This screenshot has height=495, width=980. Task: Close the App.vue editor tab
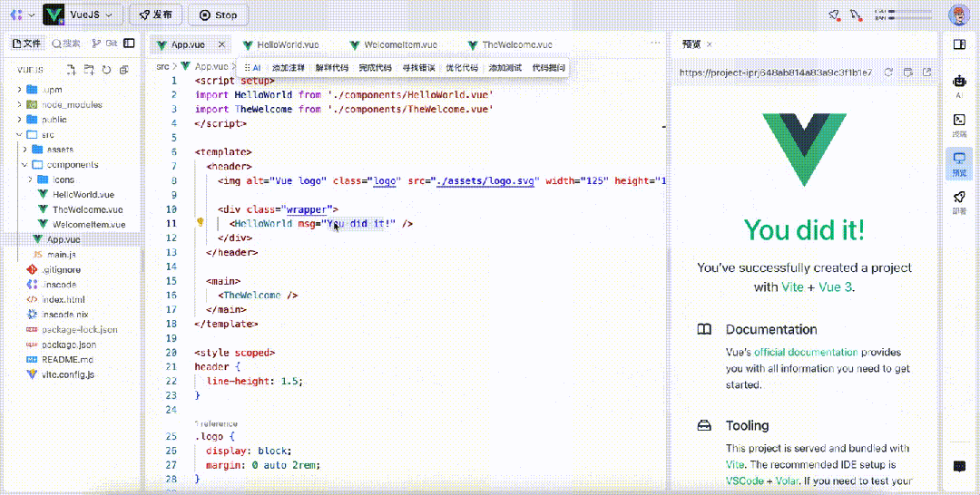click(x=221, y=44)
